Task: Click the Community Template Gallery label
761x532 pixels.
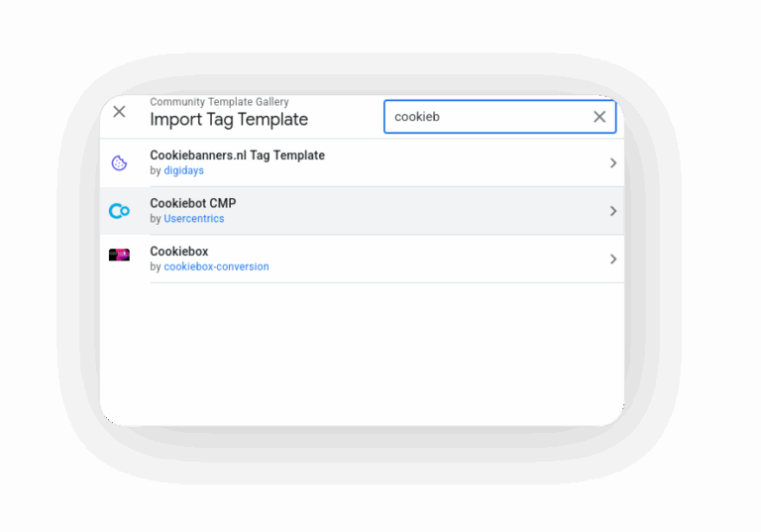Action: [219, 102]
